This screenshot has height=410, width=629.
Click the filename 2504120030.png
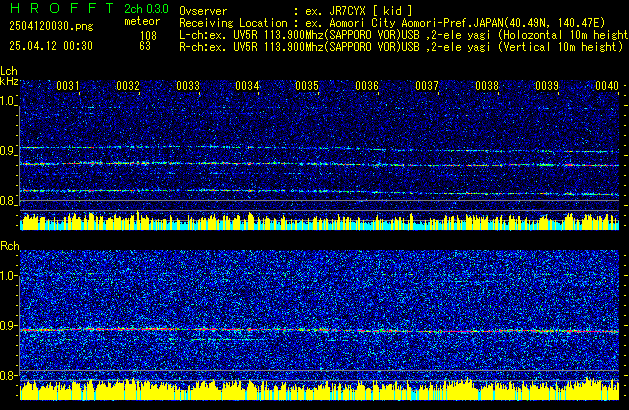(x=51, y=26)
